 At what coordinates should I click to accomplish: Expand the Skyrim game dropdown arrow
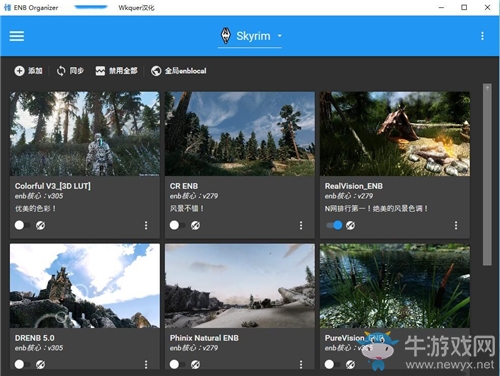[280, 36]
